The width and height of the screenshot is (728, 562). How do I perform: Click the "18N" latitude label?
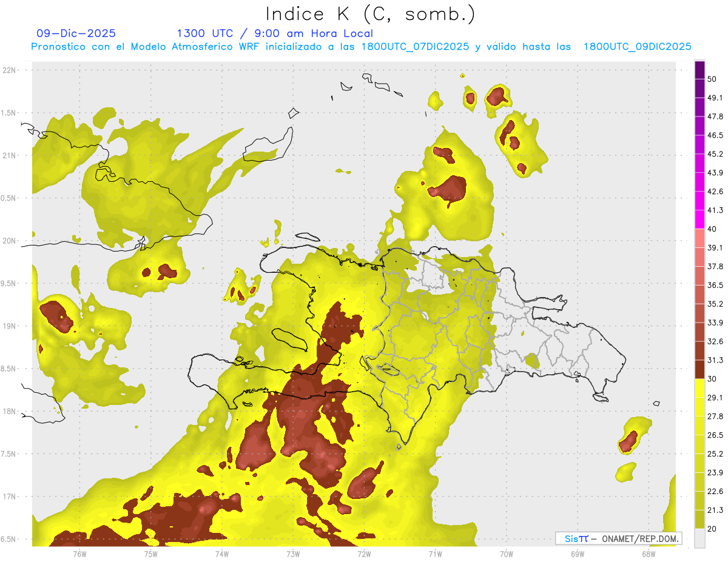click(x=10, y=411)
